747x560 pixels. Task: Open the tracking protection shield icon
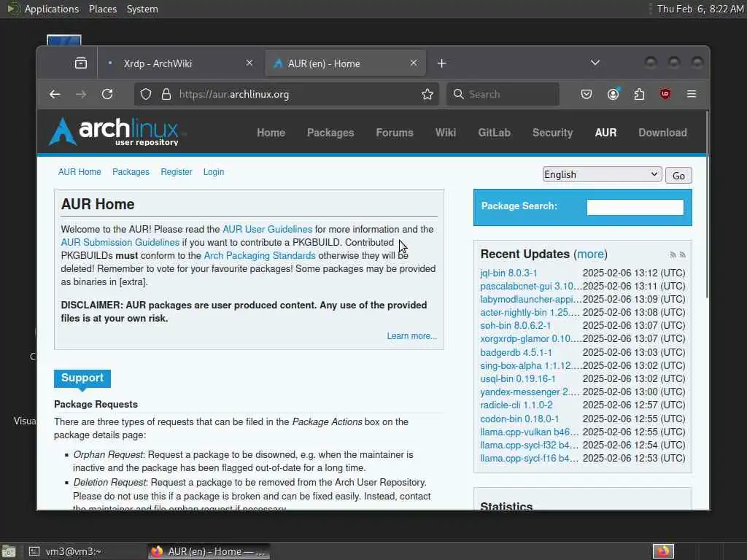tap(146, 94)
